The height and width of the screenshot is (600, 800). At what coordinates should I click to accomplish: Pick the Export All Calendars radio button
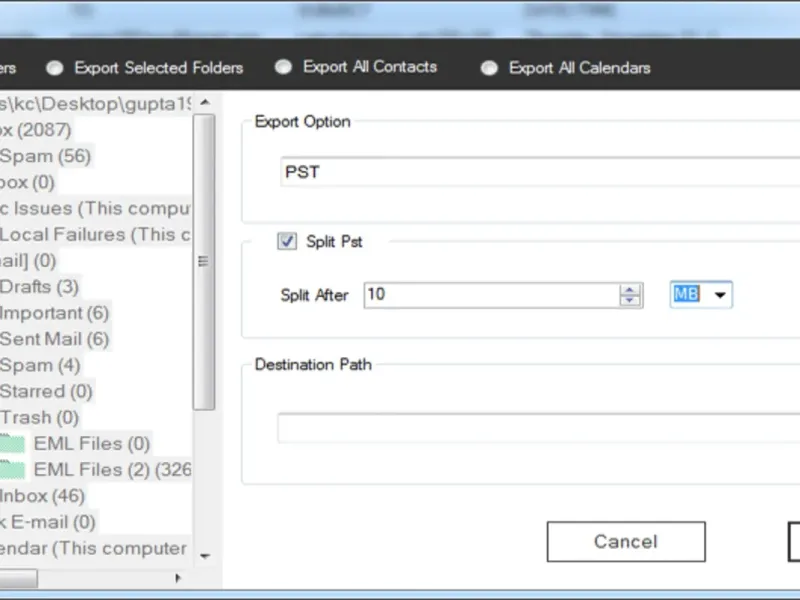point(489,68)
